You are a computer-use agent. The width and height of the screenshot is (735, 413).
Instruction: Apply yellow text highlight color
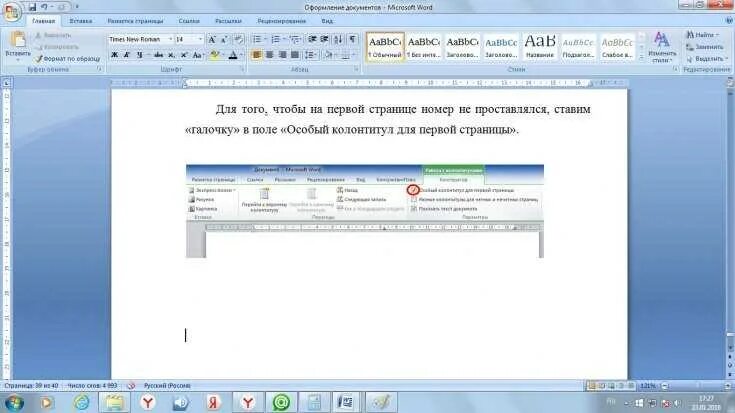(214, 55)
